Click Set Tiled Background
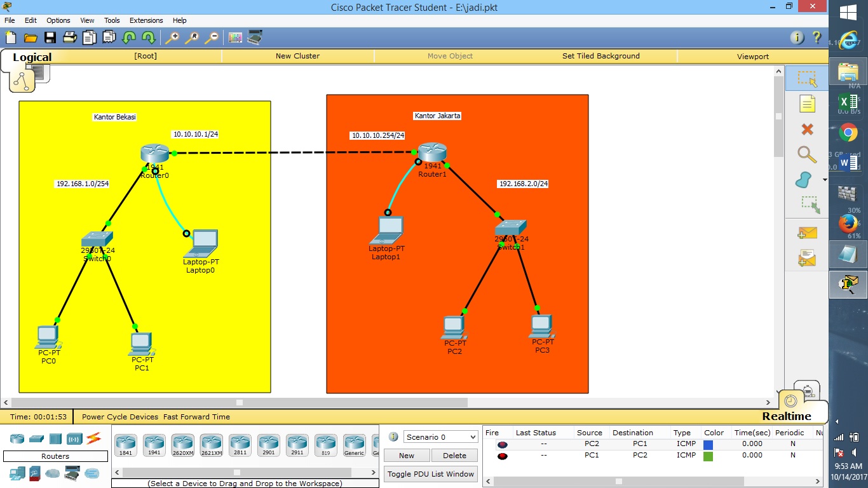Viewport: 868px width, 488px height. coord(601,56)
